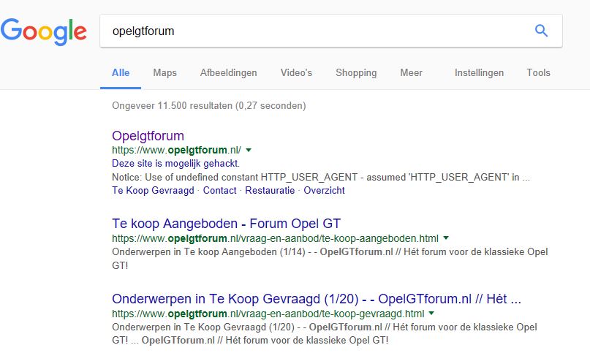The image size is (590, 364).
Task: Expand the arrow beside the www.opelgtforum.nl/ URL
Action: (x=249, y=151)
